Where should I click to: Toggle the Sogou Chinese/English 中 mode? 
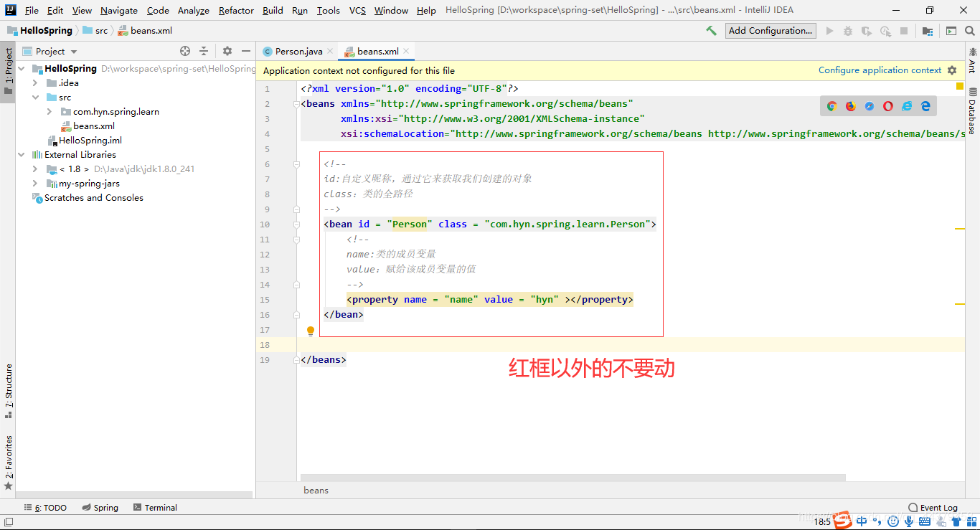(862, 521)
